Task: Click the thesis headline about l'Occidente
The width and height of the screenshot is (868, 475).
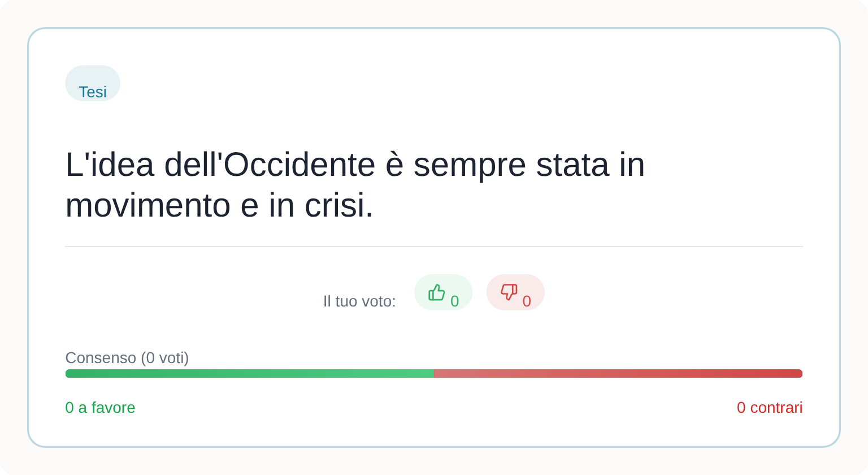Action: click(x=355, y=184)
